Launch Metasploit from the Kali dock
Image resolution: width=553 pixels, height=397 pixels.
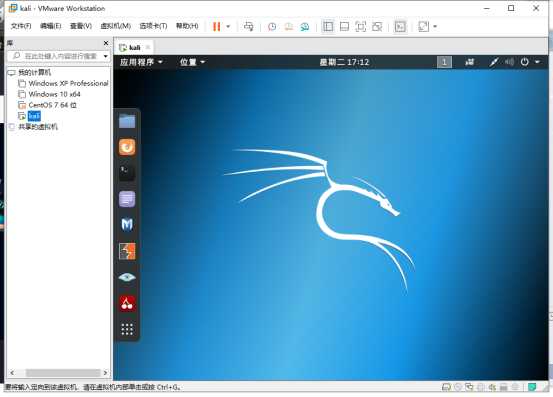click(x=127, y=225)
